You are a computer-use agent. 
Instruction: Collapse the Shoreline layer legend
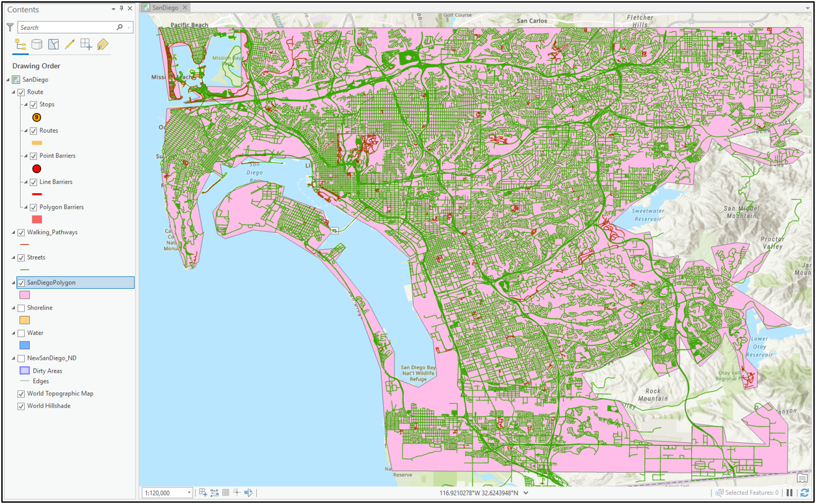(14, 308)
